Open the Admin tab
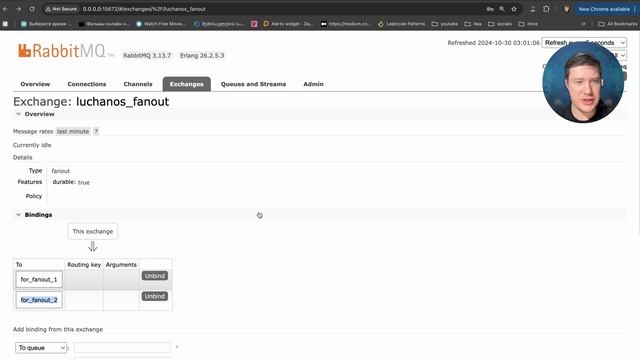640x360 pixels. click(313, 84)
